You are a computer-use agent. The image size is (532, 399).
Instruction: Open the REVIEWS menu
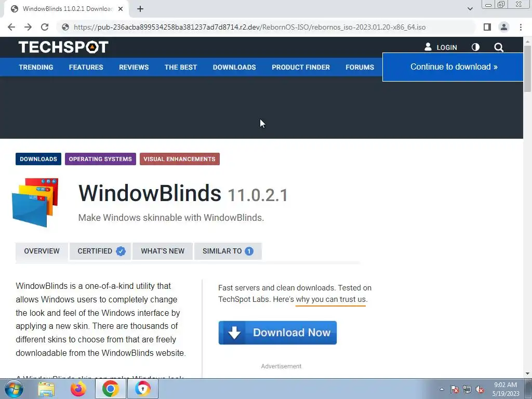pyautogui.click(x=134, y=67)
